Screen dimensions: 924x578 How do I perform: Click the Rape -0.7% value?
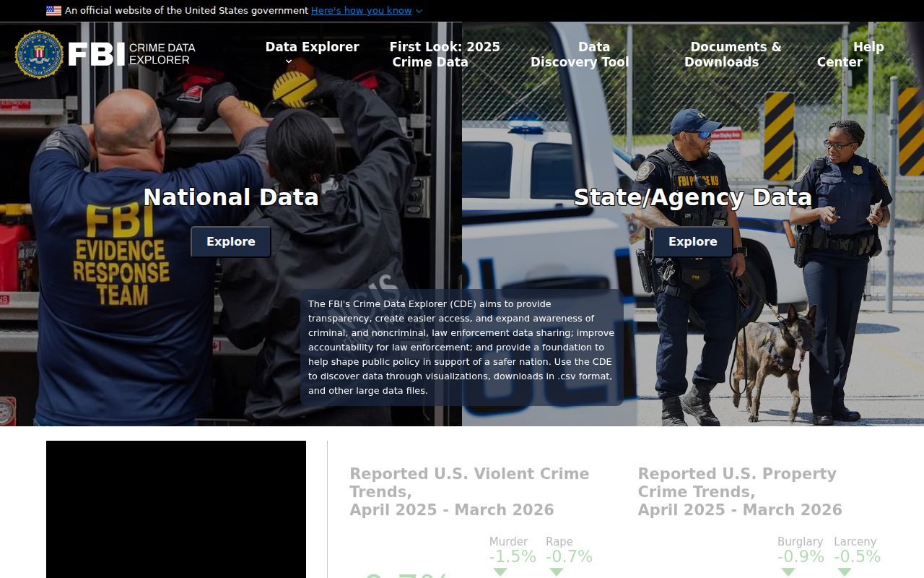click(x=569, y=557)
